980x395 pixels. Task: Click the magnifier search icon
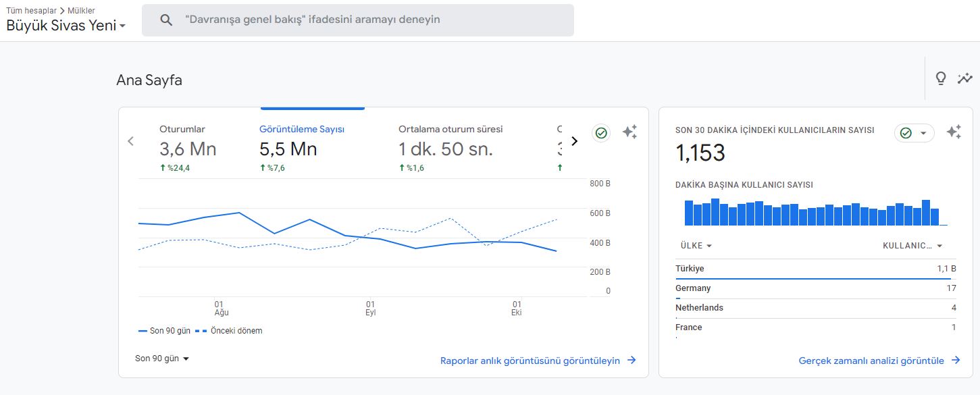coord(166,20)
